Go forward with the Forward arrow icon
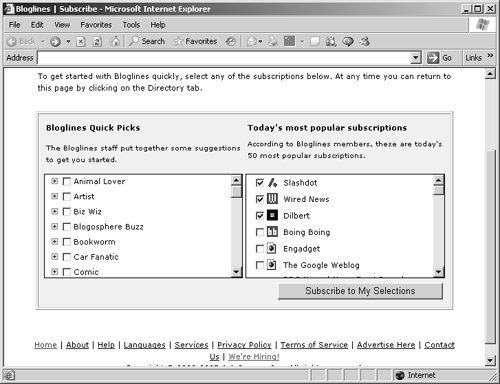Image resolution: width=500 pixels, height=384 pixels. click(x=55, y=42)
